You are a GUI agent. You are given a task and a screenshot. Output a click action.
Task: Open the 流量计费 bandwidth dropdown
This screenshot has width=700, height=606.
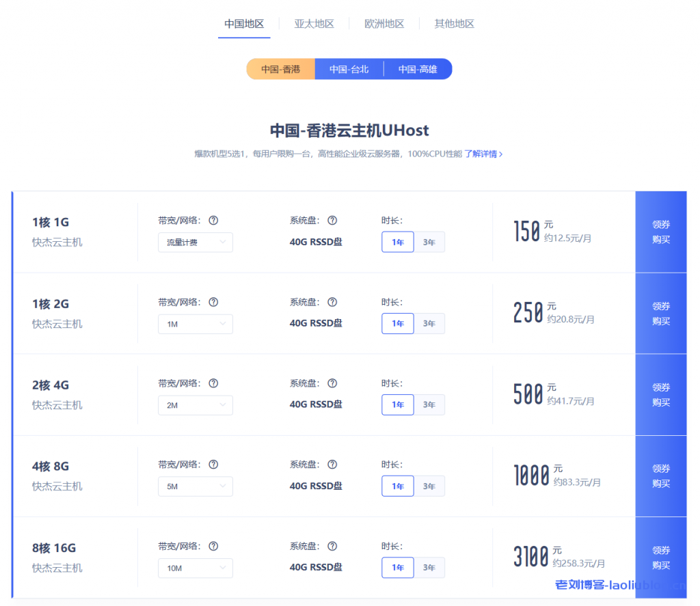click(x=195, y=243)
